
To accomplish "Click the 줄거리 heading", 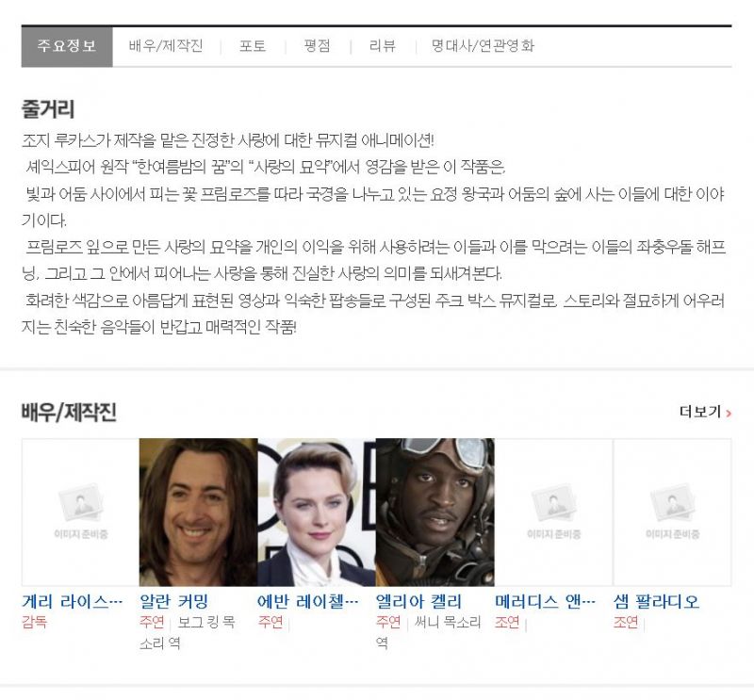I will 48,109.
